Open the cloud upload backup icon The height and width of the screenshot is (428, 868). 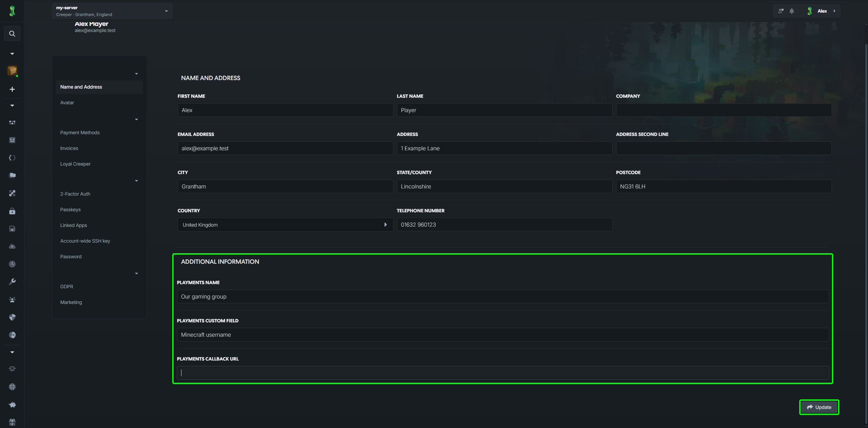[x=12, y=246]
